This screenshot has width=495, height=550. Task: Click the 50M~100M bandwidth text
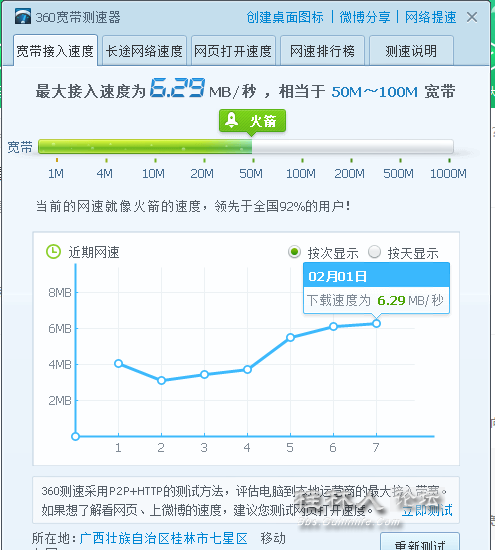375,92
